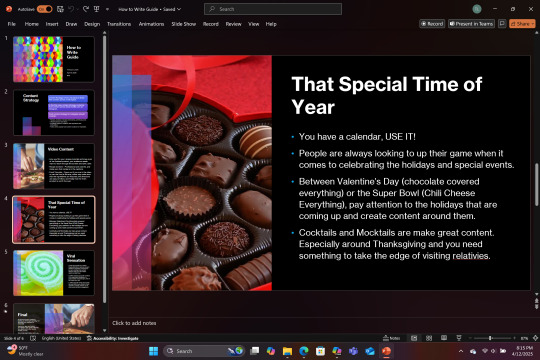Switch to Normal view icon
Image resolution: width=540 pixels, height=360 pixels.
414,338
